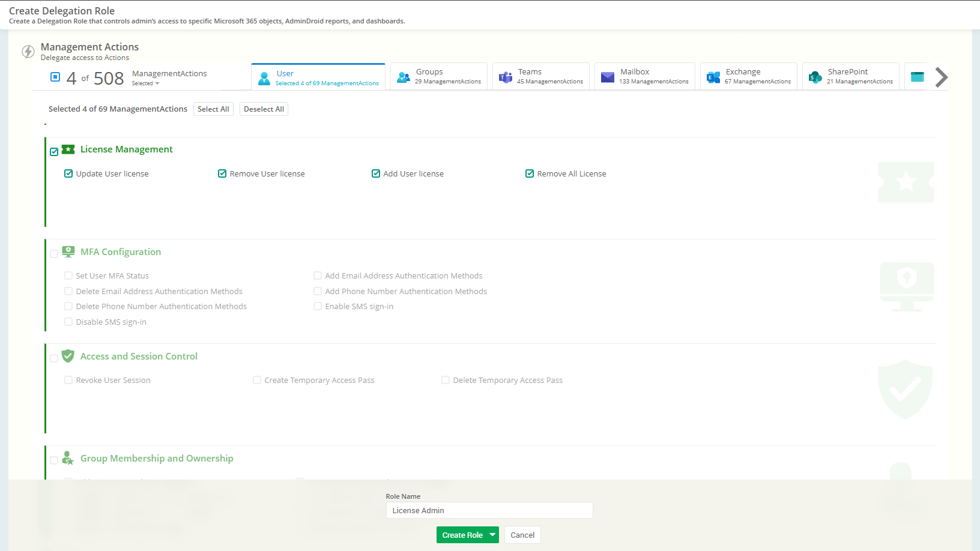Click the Select All button

[x=213, y=109]
